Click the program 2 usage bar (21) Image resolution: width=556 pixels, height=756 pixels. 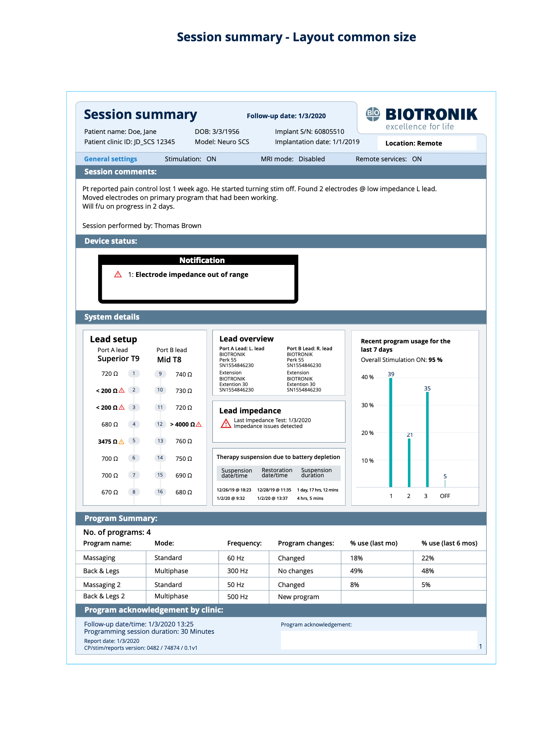click(x=409, y=463)
